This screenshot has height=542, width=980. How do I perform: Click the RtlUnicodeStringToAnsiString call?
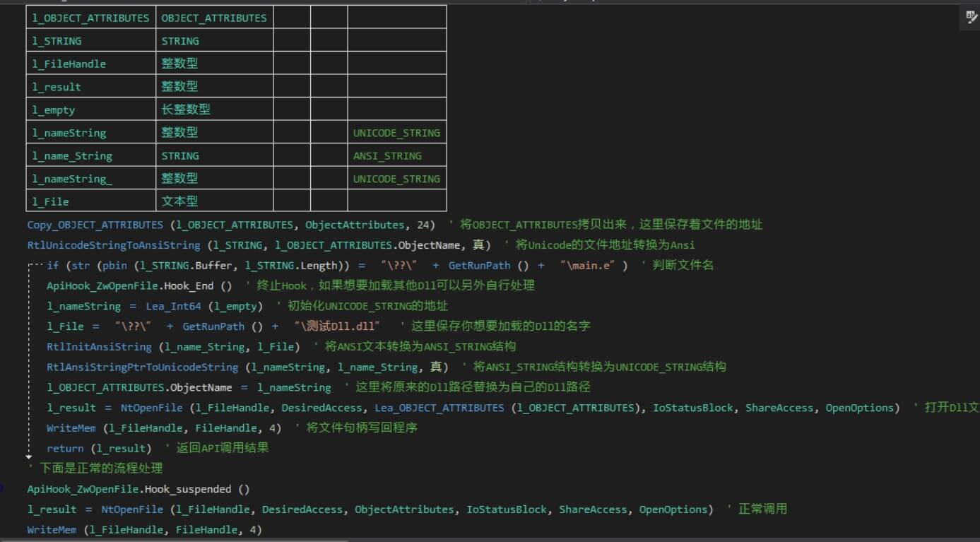click(112, 245)
